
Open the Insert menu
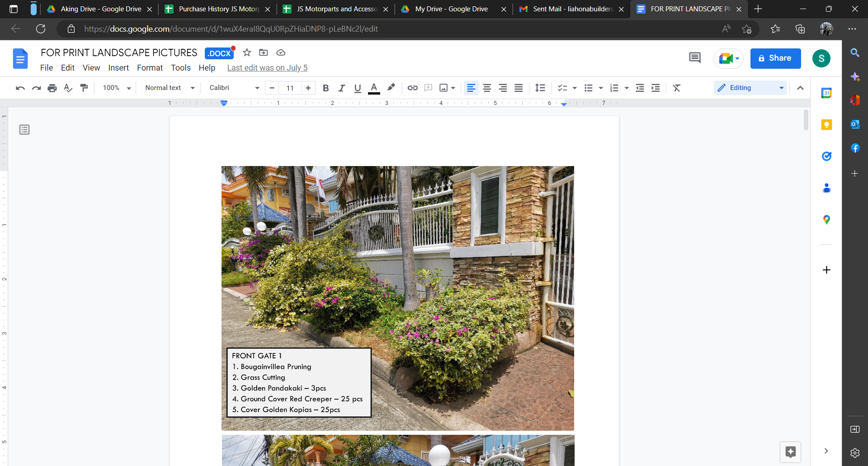(118, 68)
